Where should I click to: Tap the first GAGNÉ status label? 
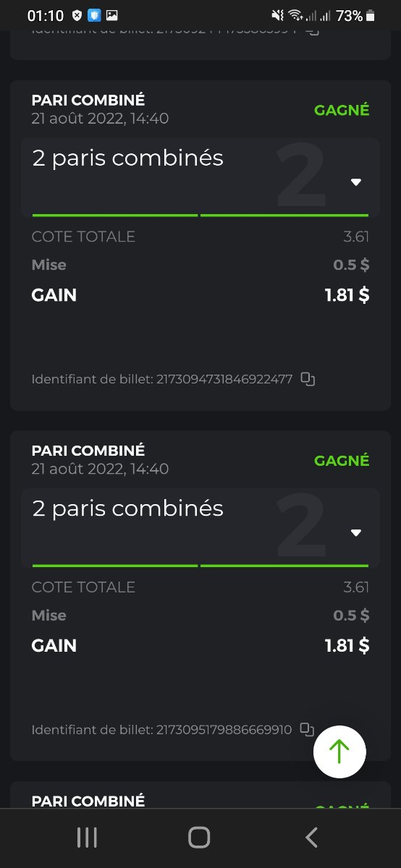pyautogui.click(x=342, y=110)
